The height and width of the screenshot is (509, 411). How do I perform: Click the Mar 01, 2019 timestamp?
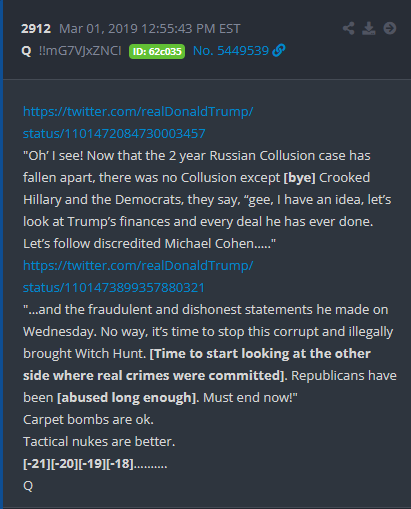pyautogui.click(x=150, y=29)
